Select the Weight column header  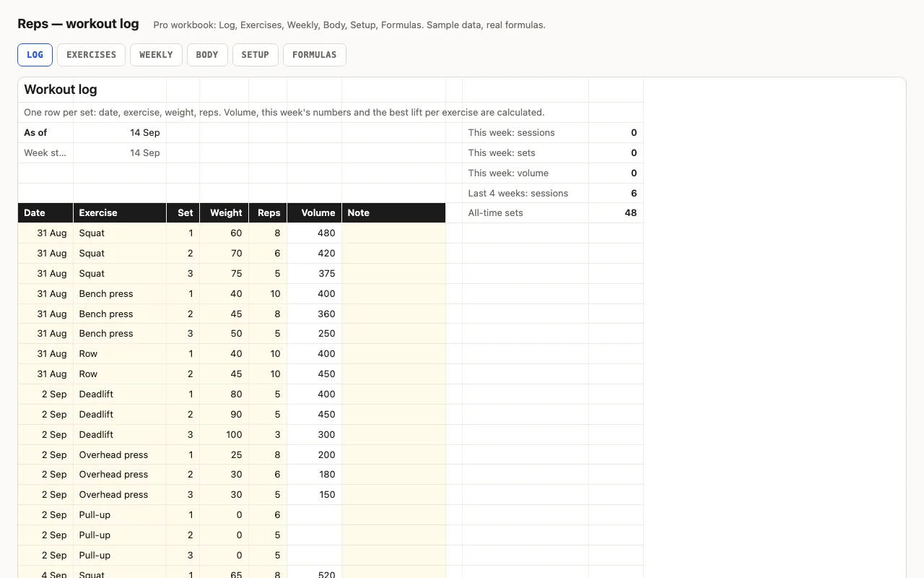point(225,213)
